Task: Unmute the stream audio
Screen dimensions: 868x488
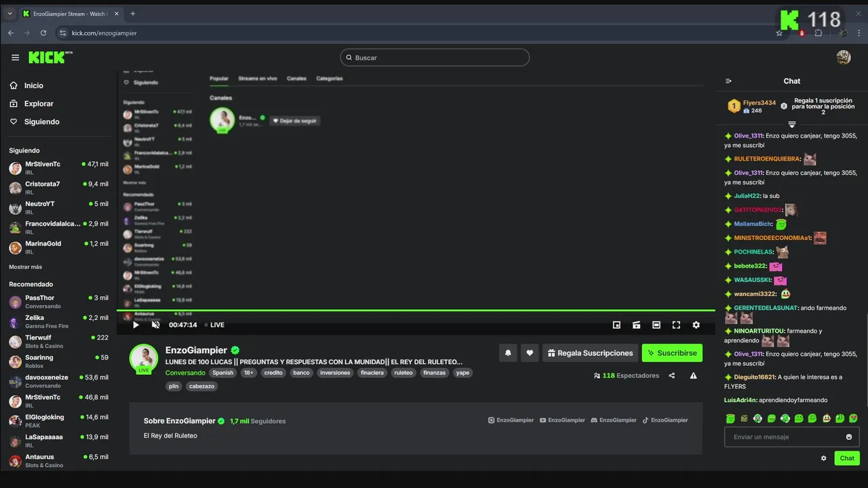Action: point(155,325)
